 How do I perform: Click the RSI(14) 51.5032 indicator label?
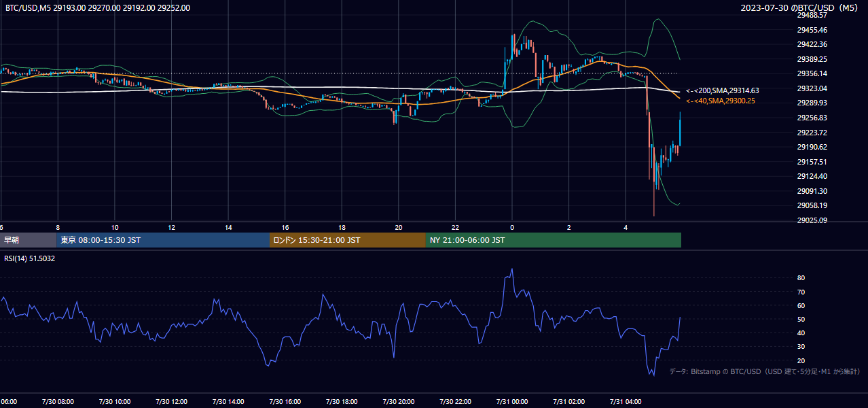point(30,258)
